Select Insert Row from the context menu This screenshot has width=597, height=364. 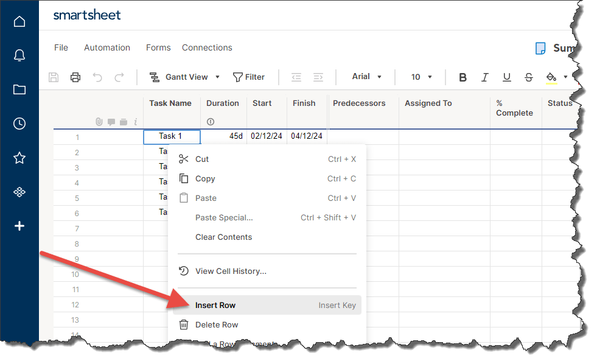(215, 305)
